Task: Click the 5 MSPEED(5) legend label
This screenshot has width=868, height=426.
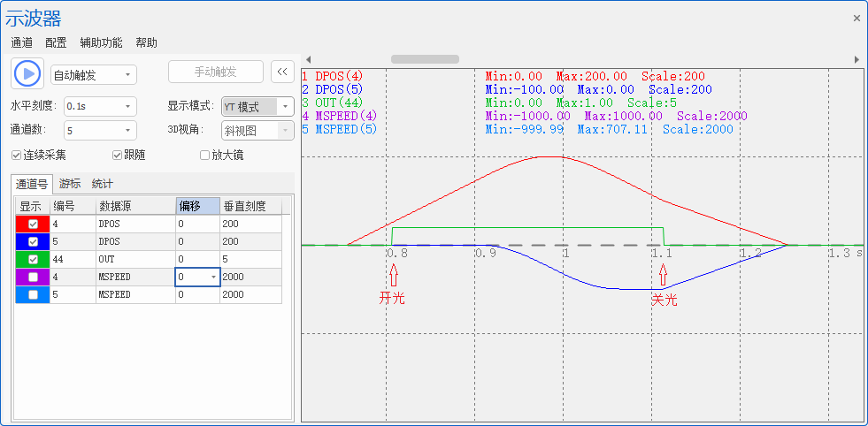Action: (x=340, y=129)
